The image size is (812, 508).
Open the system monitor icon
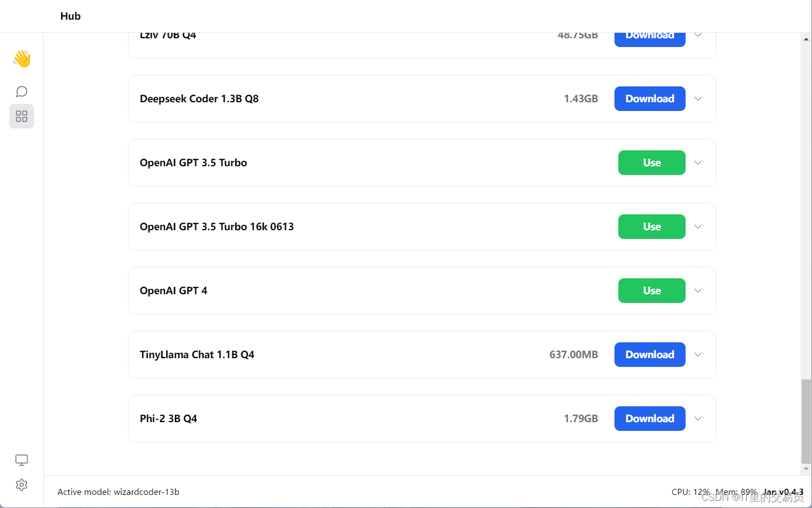21,460
